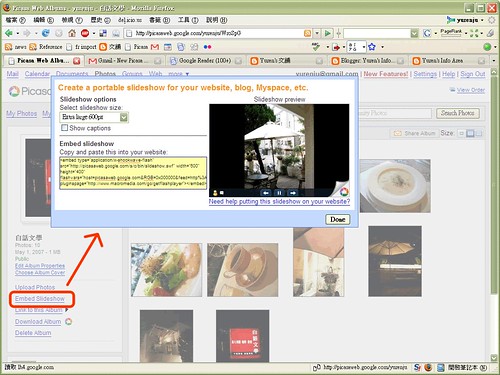Click the RSS feed icon in address bar
This screenshot has width=500, height=375.
(307, 33)
